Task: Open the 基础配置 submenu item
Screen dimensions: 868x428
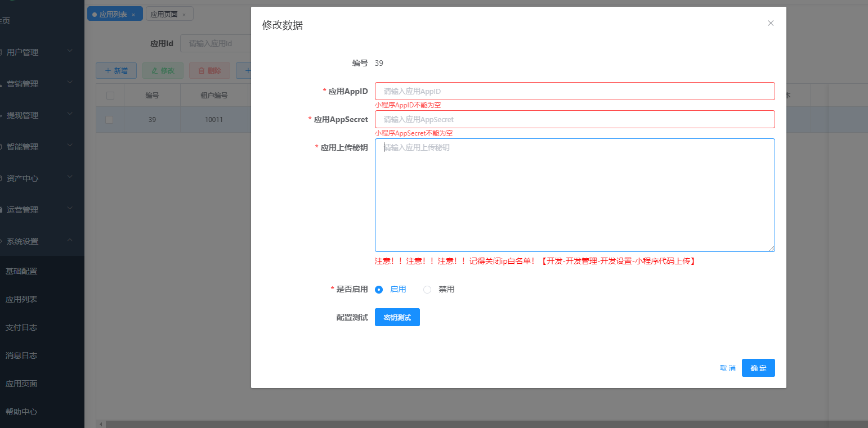Action: tap(42, 271)
